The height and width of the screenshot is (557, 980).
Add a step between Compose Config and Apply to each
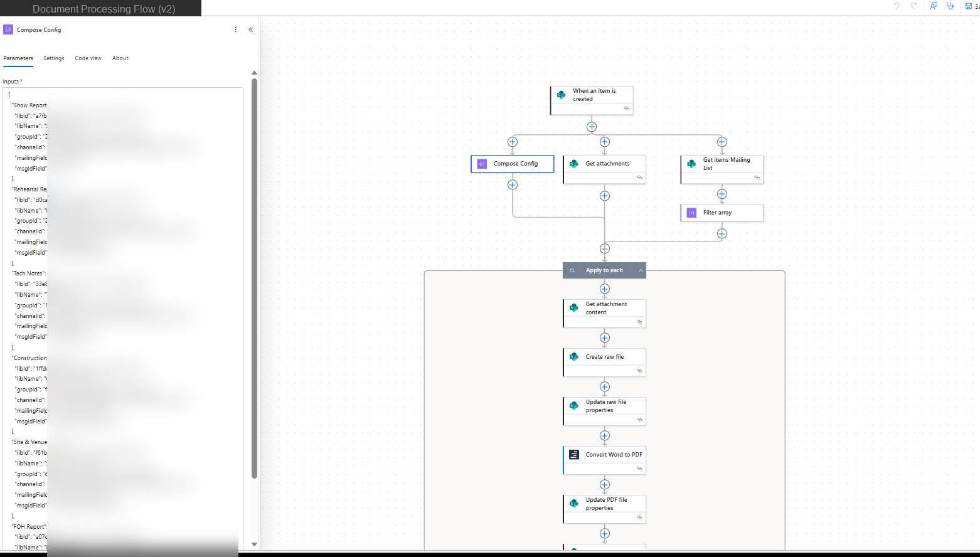point(513,184)
